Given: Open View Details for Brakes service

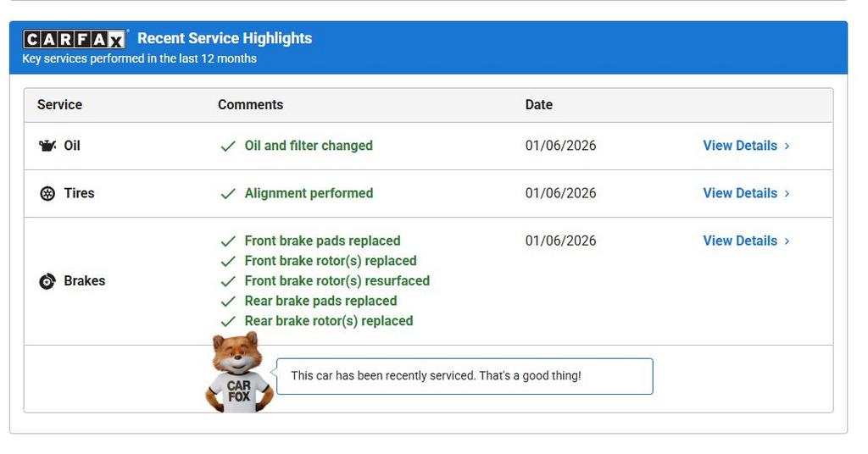Looking at the screenshot, I should [739, 241].
